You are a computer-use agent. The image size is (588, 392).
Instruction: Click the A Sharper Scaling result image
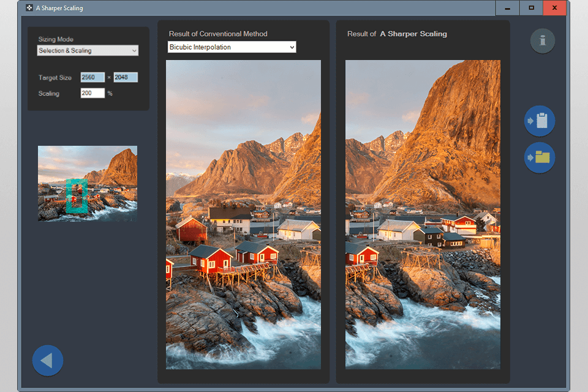[423, 214]
